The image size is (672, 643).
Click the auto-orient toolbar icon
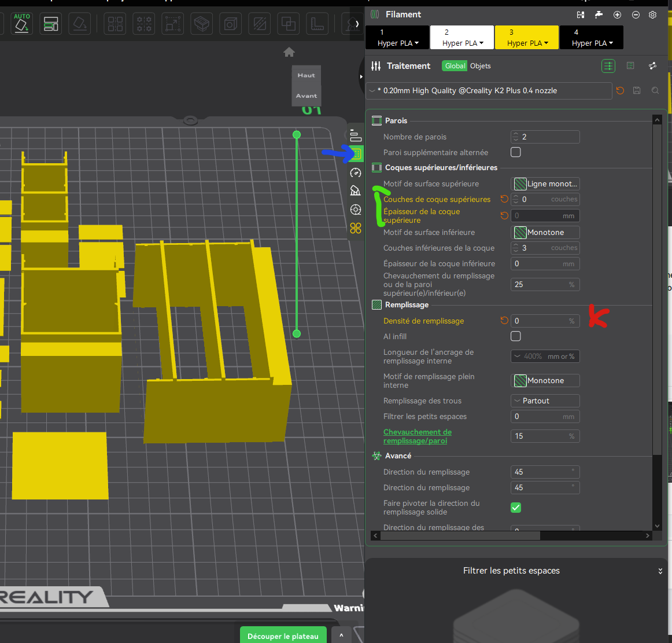point(22,24)
